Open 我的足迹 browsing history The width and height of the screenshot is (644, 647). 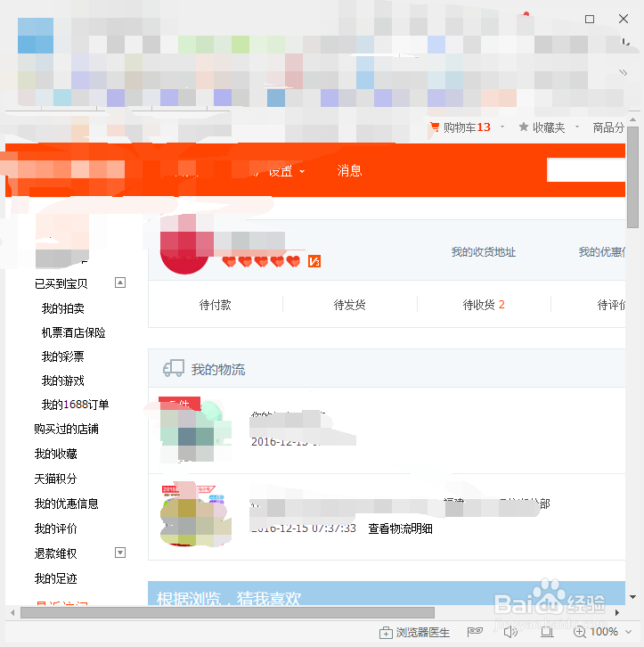coord(55,578)
